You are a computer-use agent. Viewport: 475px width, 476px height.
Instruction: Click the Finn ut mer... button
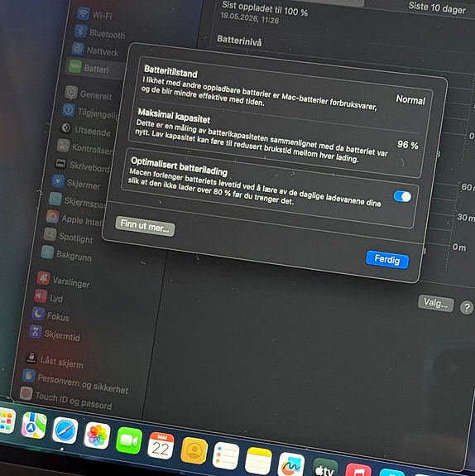145,226
